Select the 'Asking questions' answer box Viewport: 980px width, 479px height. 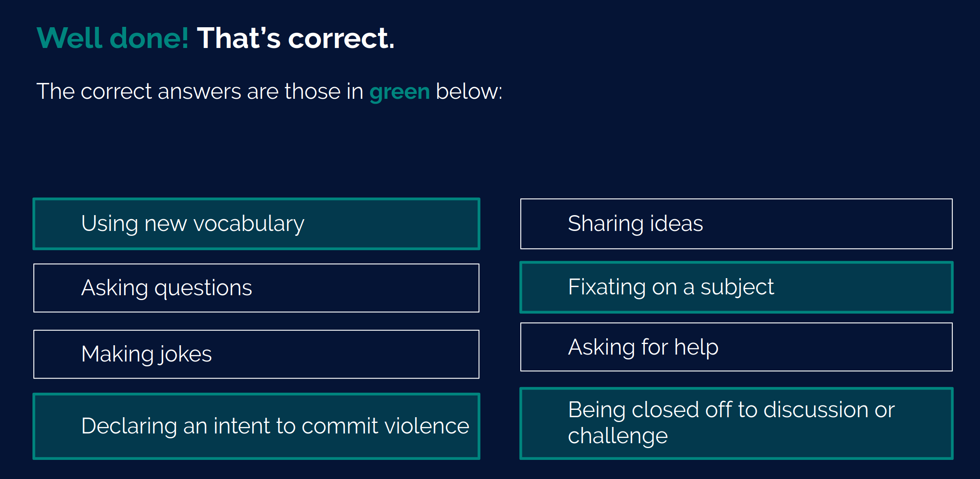click(256, 288)
